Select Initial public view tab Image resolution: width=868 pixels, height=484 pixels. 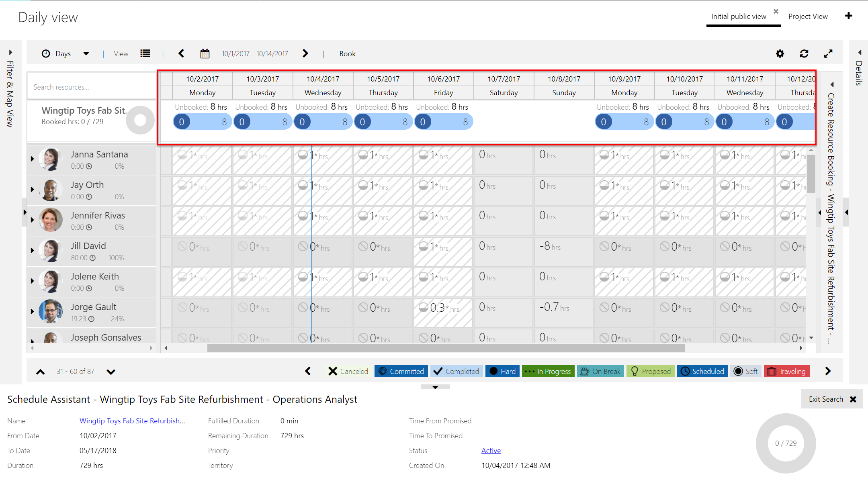738,16
